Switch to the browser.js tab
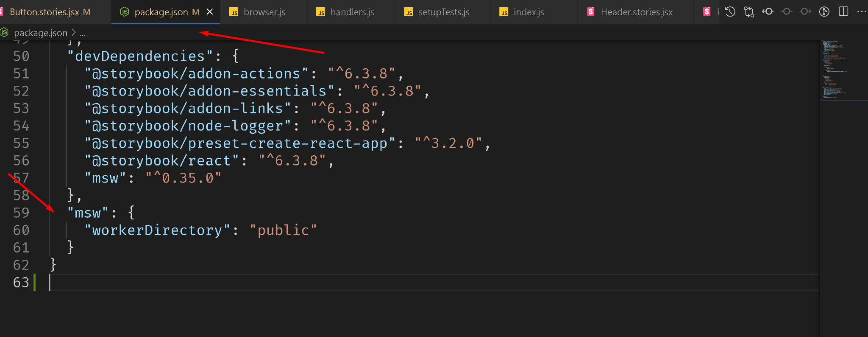868x337 pixels. (x=264, y=12)
